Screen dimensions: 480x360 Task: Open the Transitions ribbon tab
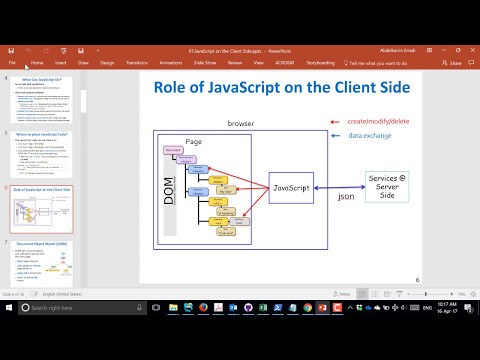(x=137, y=63)
